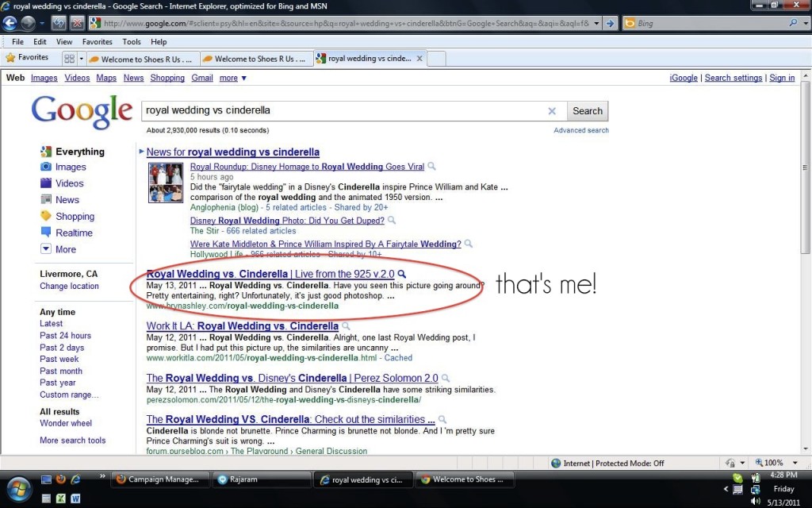Clear the search box with X icon
This screenshot has width=812, height=508.
(552, 111)
